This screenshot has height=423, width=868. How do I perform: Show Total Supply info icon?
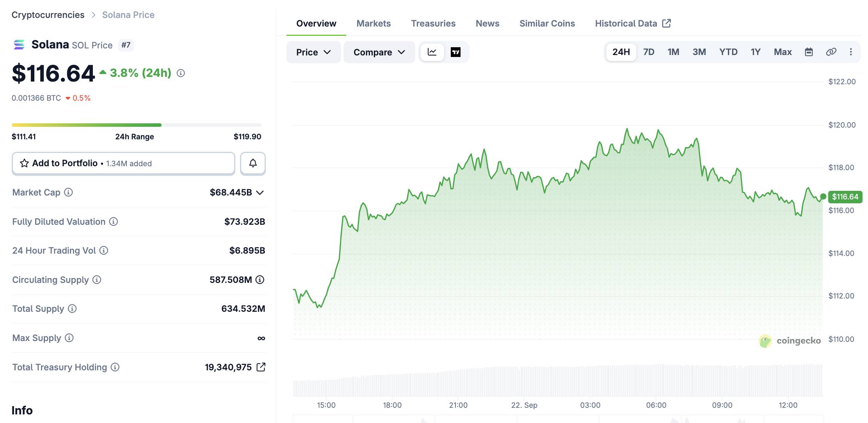pyautogui.click(x=72, y=309)
